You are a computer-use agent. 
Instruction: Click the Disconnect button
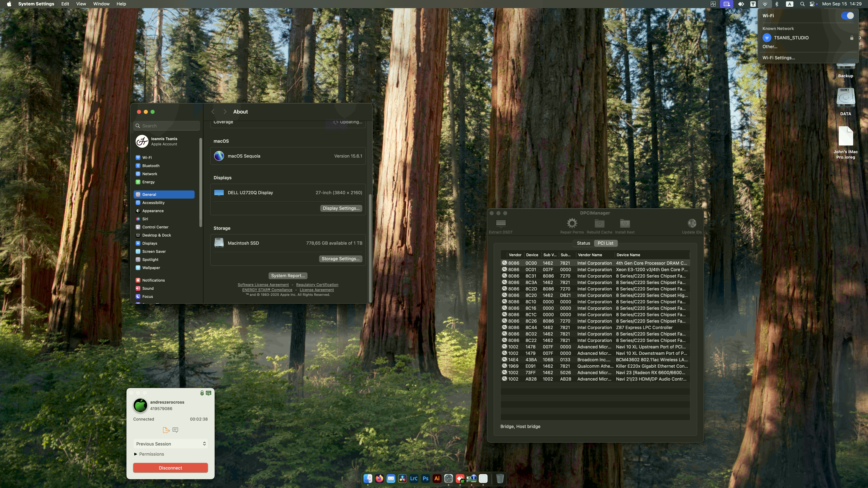coord(170,467)
